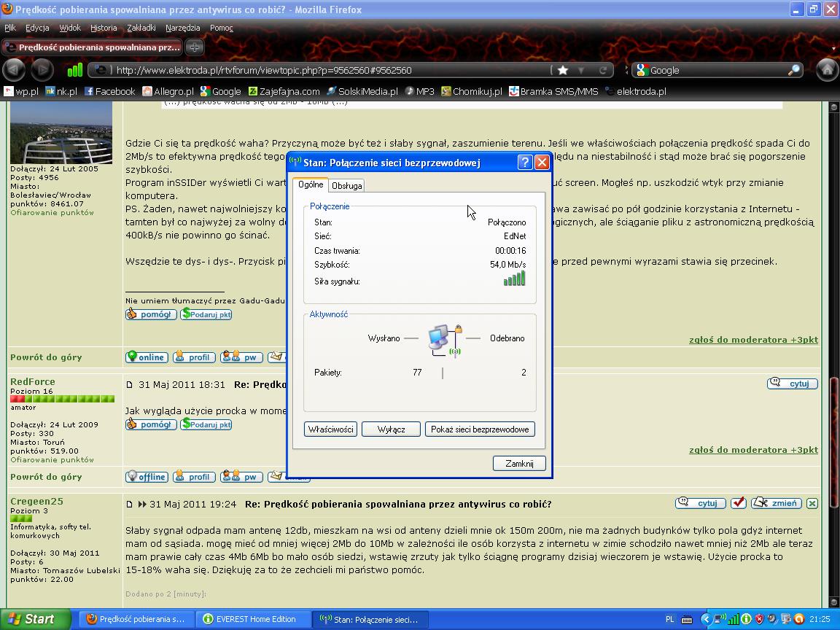840x630 pixels.
Task: Click the PL language indicator in taskbar
Action: point(669,619)
